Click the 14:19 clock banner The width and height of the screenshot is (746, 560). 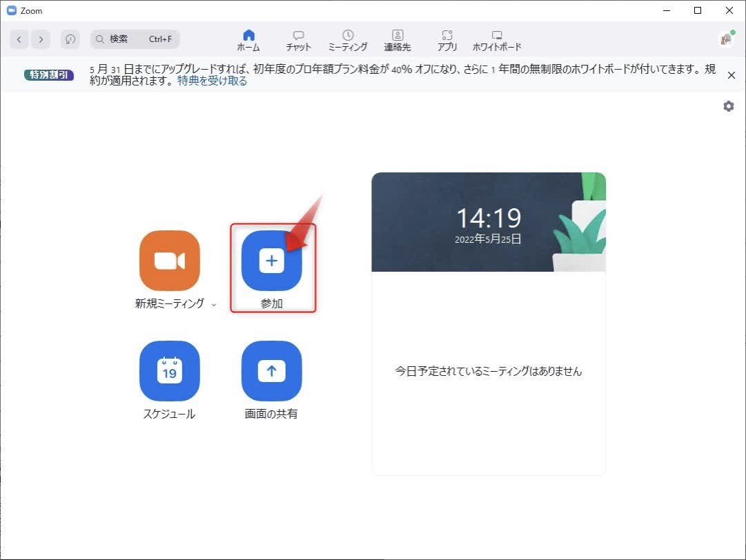(x=489, y=222)
